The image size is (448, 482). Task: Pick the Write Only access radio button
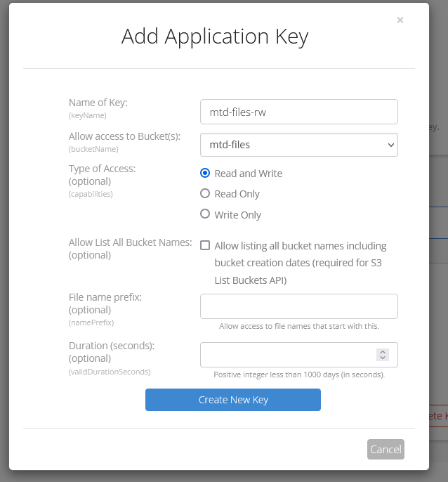click(205, 214)
